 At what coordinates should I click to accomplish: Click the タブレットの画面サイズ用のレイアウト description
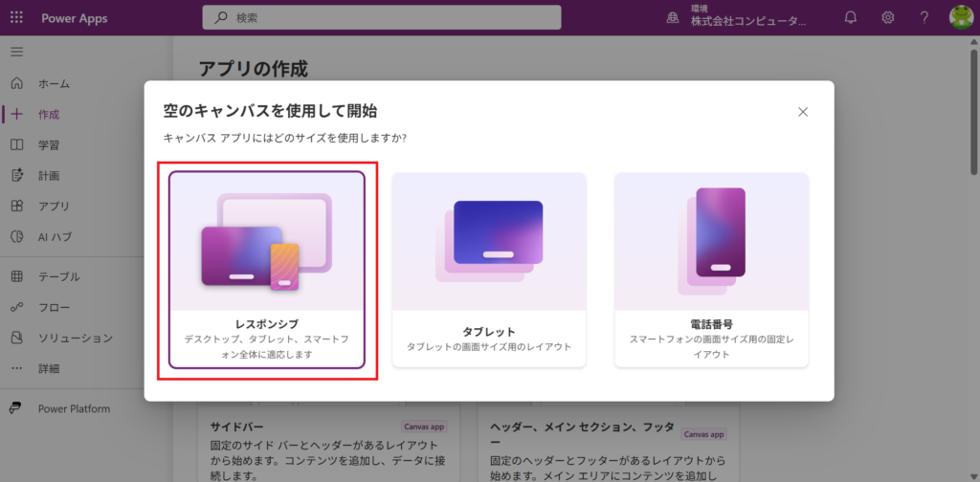coord(489,347)
